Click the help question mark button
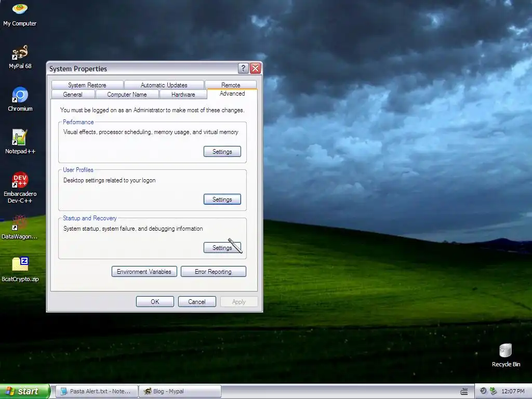This screenshot has height=399, width=532. pyautogui.click(x=243, y=68)
